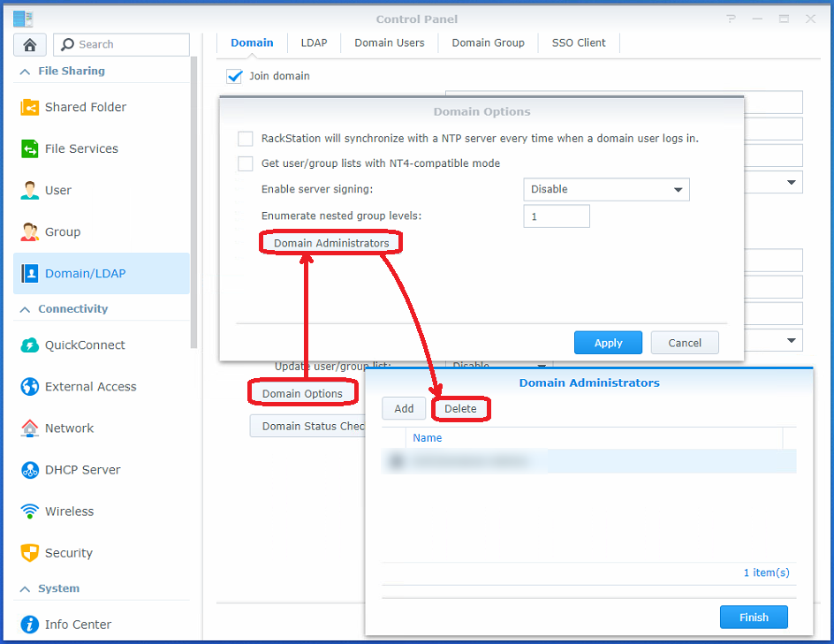Open Info Center icon
The width and height of the screenshot is (834, 644).
30,625
